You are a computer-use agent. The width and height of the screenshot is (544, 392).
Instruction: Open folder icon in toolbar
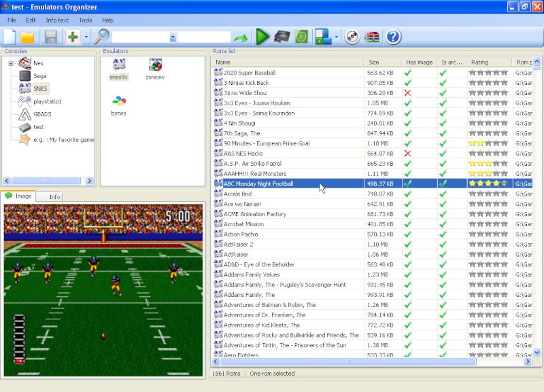27,37
